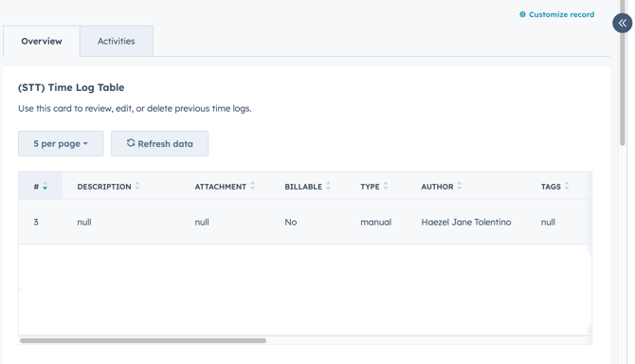Click the null Attachment cell
635x364 pixels.
(x=202, y=222)
